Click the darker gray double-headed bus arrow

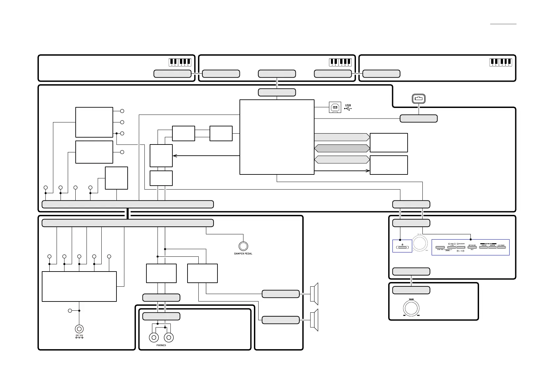tap(342, 148)
